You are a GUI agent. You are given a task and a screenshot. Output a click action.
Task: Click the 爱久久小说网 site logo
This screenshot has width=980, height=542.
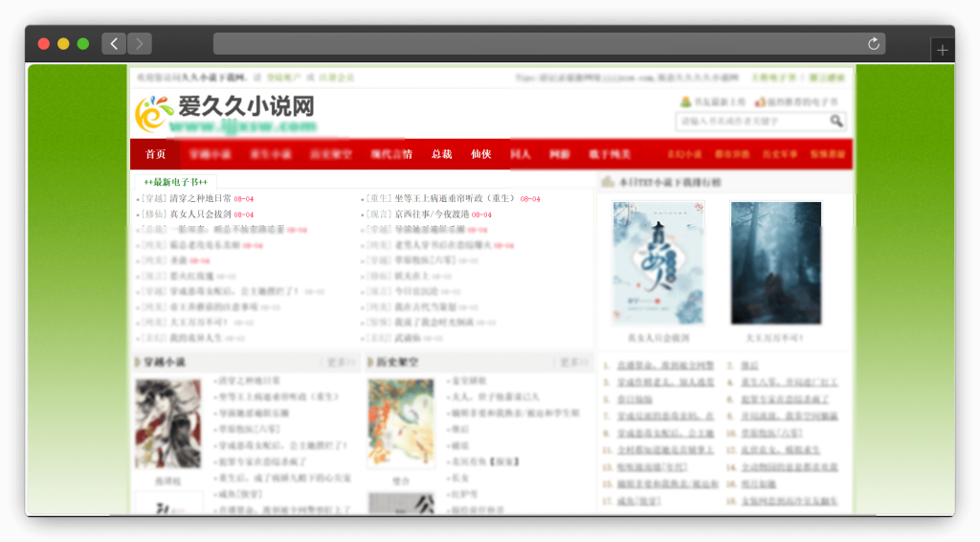coord(226,114)
